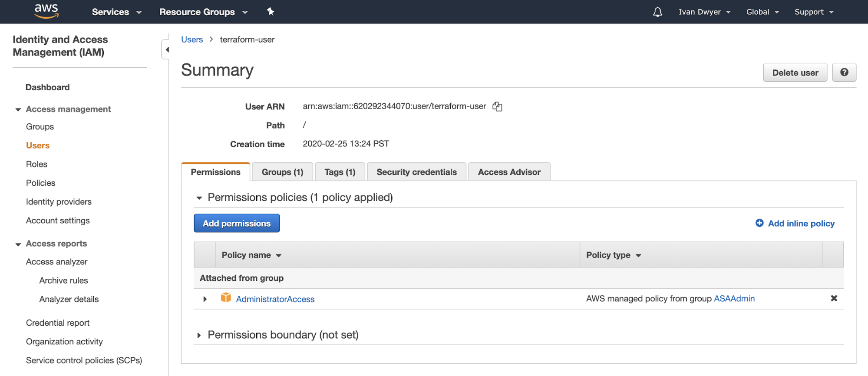Open the ASAAdmin group link
This screenshot has width=868, height=376.
(734, 299)
